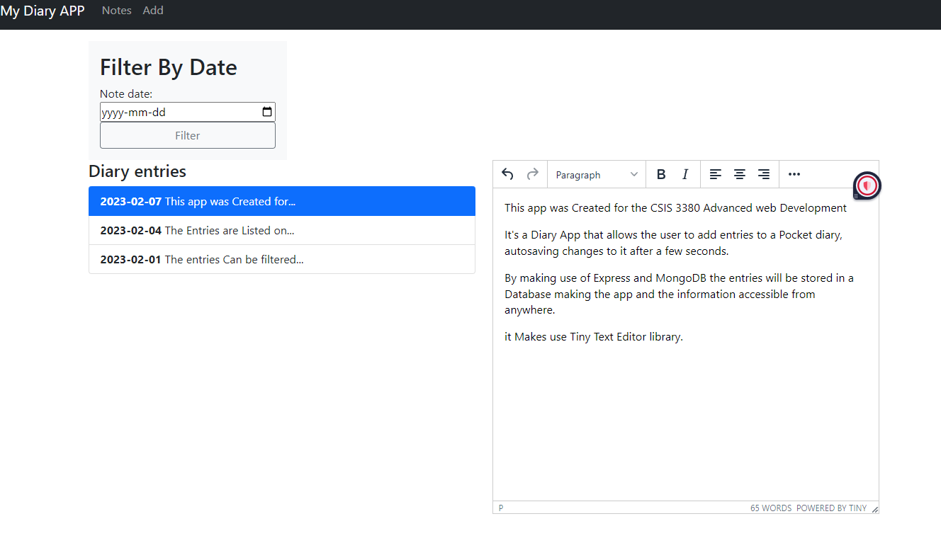Open the Paragraph format dropdown

596,175
